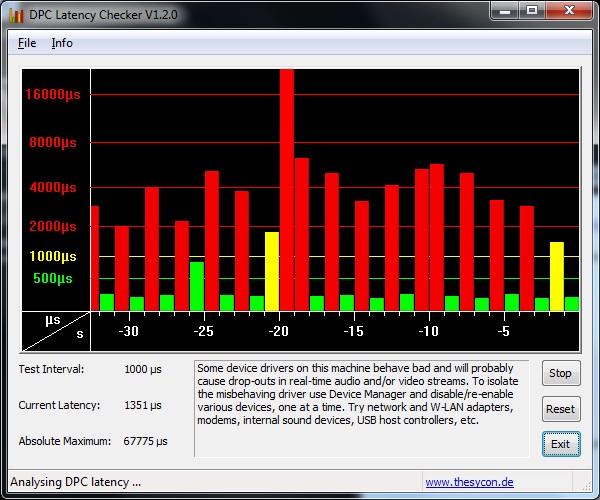Click the -30 time axis label

[x=129, y=331]
